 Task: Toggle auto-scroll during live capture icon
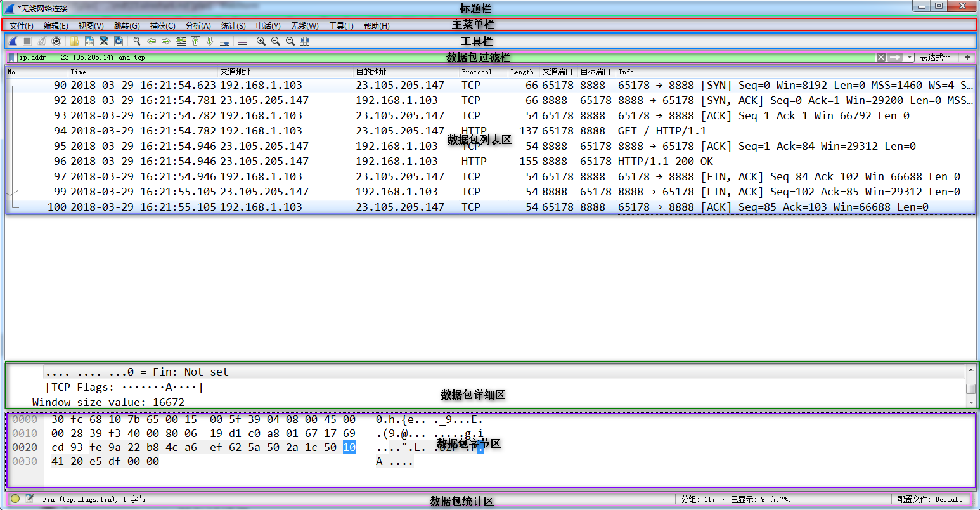pyautogui.click(x=224, y=41)
